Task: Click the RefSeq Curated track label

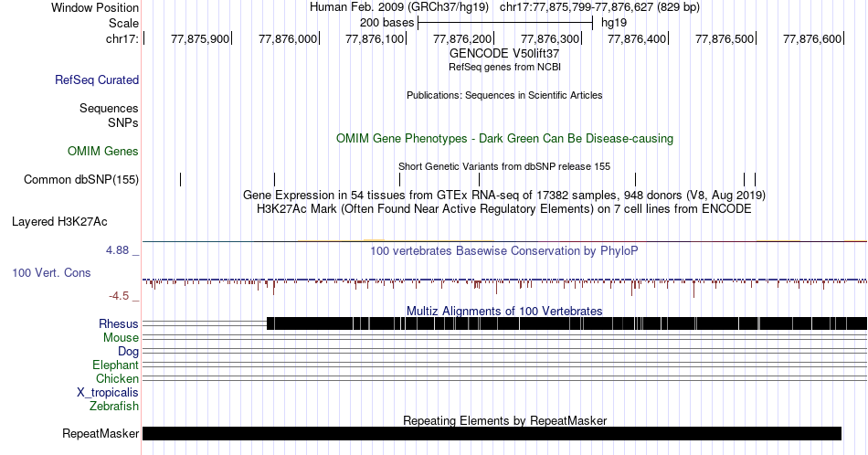Action: point(97,80)
